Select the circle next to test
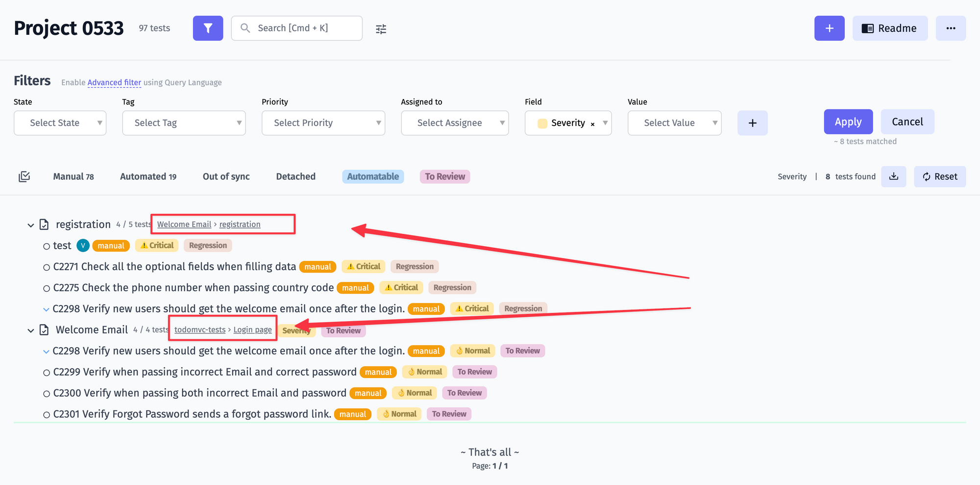The height and width of the screenshot is (485, 980). pyautogui.click(x=47, y=246)
